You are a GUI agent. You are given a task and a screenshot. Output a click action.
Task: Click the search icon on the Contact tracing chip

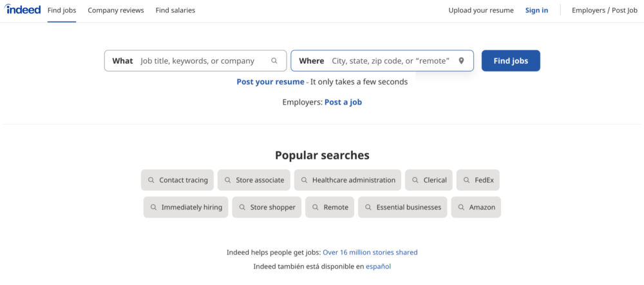pyautogui.click(x=151, y=181)
